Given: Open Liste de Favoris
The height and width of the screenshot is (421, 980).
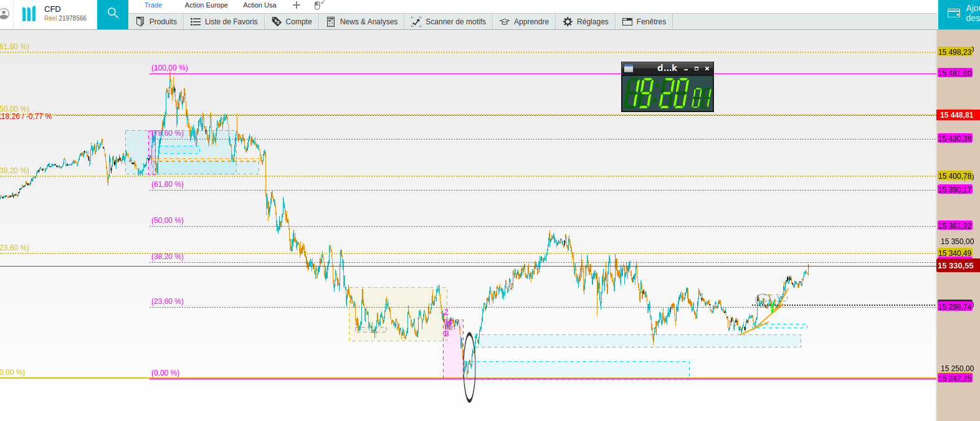Looking at the screenshot, I should (224, 21).
